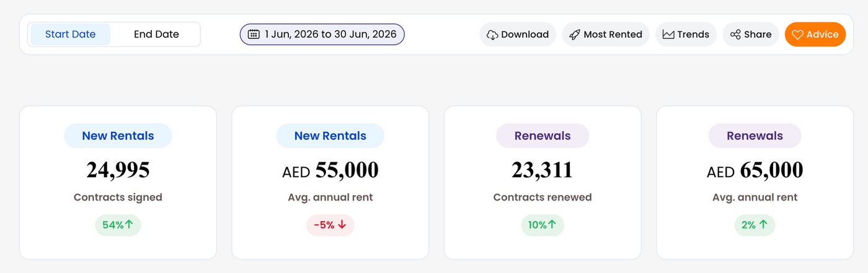Image resolution: width=868 pixels, height=273 pixels.
Task: Click New Rentals badge above 24,995
Action: click(118, 136)
